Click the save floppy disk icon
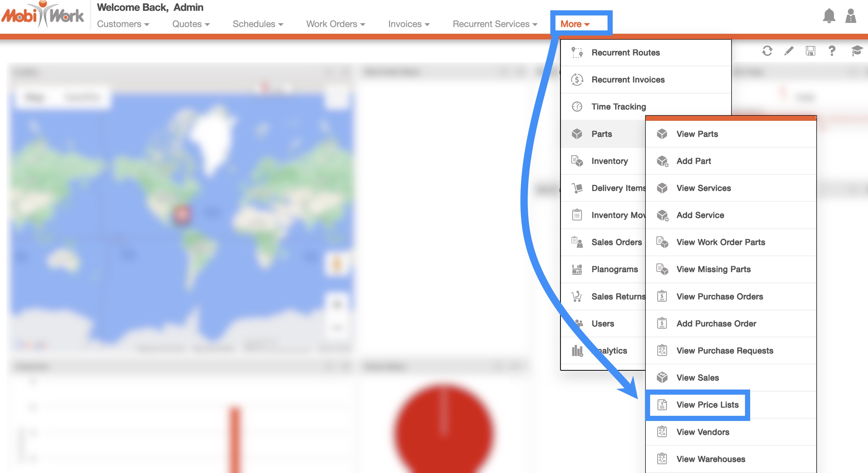The height and width of the screenshot is (473, 868). coord(810,51)
